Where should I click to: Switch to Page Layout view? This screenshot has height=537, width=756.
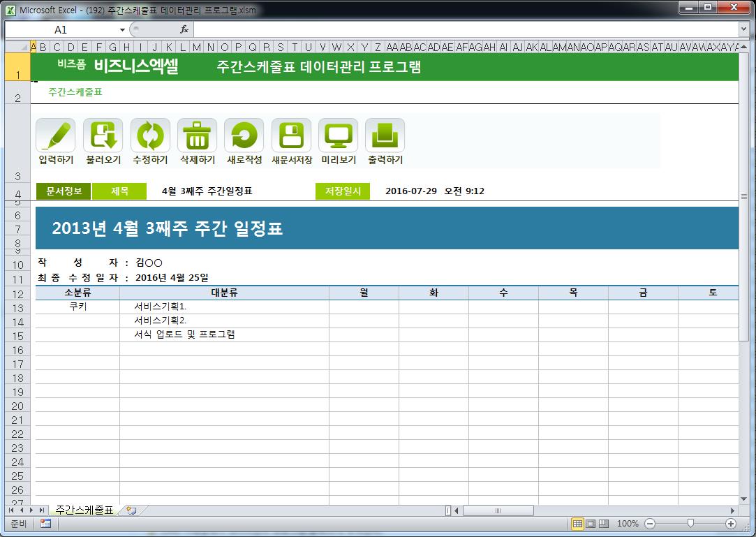click(591, 524)
